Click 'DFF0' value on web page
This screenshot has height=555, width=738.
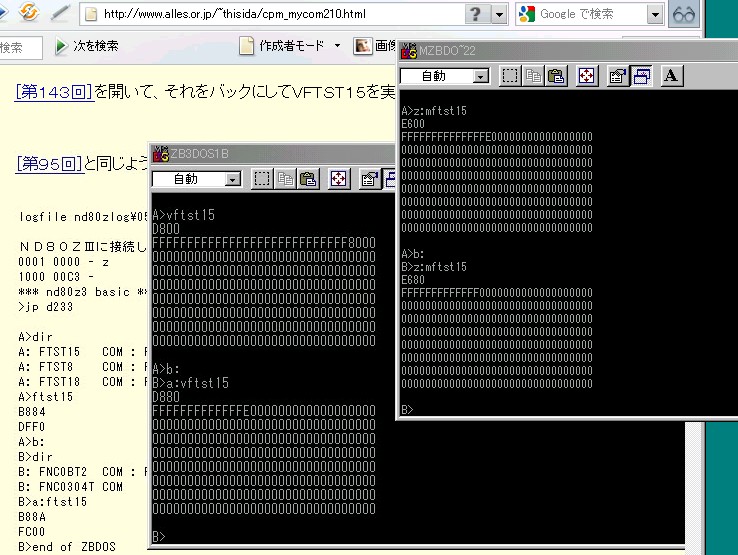[x=32, y=427]
